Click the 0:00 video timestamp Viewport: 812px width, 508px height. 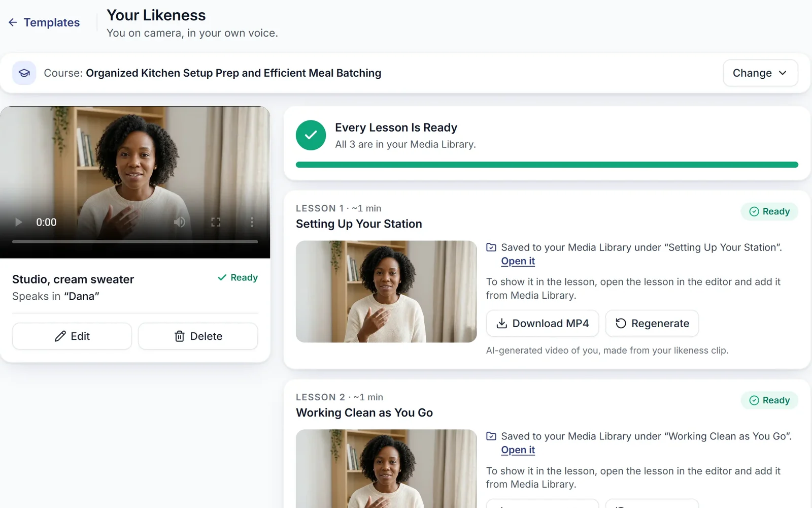pyautogui.click(x=46, y=222)
